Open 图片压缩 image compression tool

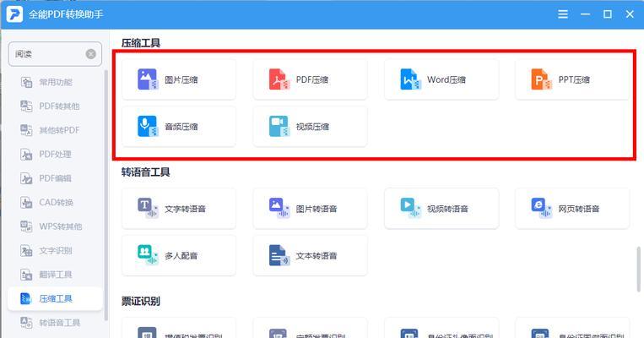[179, 79]
